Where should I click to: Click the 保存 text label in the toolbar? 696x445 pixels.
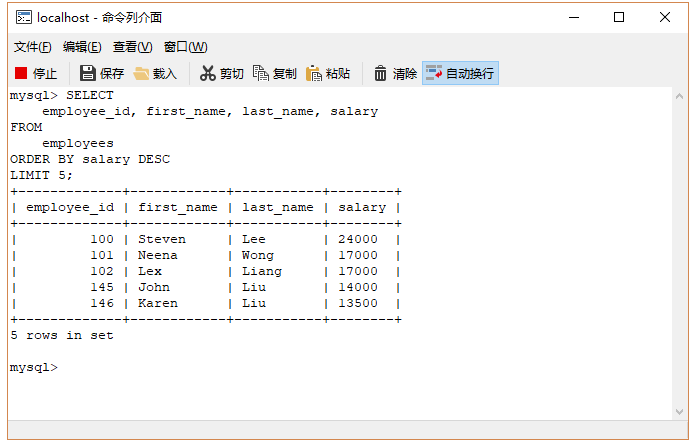tap(111, 74)
